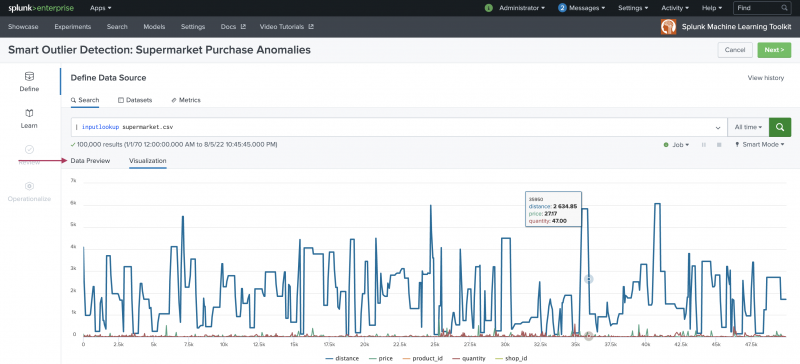Switch to the Datasets tab
Viewport: 800px width, 364px height.
[x=135, y=100]
